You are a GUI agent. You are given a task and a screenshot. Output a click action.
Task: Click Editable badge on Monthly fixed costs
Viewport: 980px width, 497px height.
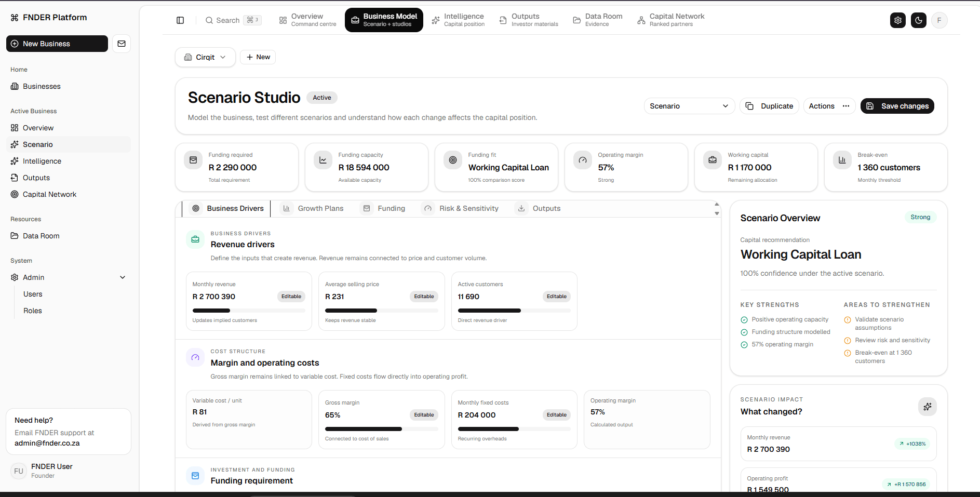[x=557, y=415]
